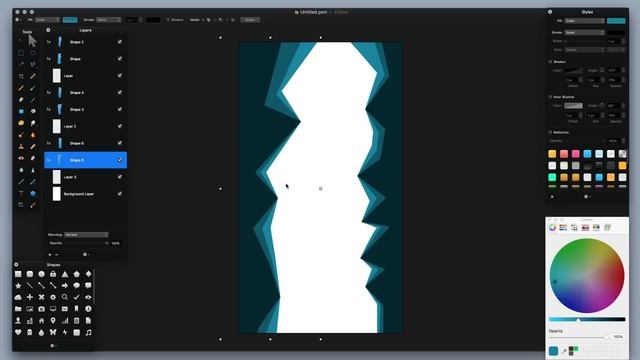640x360 pixels.
Task: Select the Layer 3 row
Action: pyautogui.click(x=85, y=177)
